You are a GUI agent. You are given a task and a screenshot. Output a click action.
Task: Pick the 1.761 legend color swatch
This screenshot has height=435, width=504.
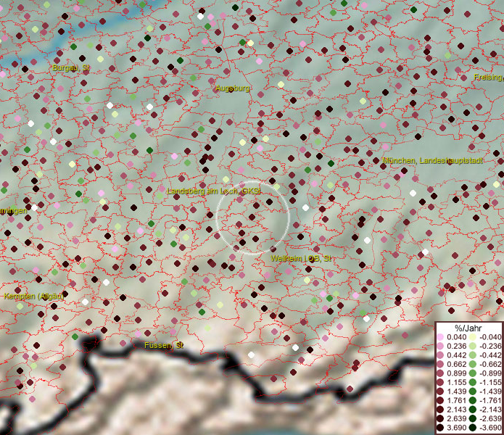click(x=440, y=401)
